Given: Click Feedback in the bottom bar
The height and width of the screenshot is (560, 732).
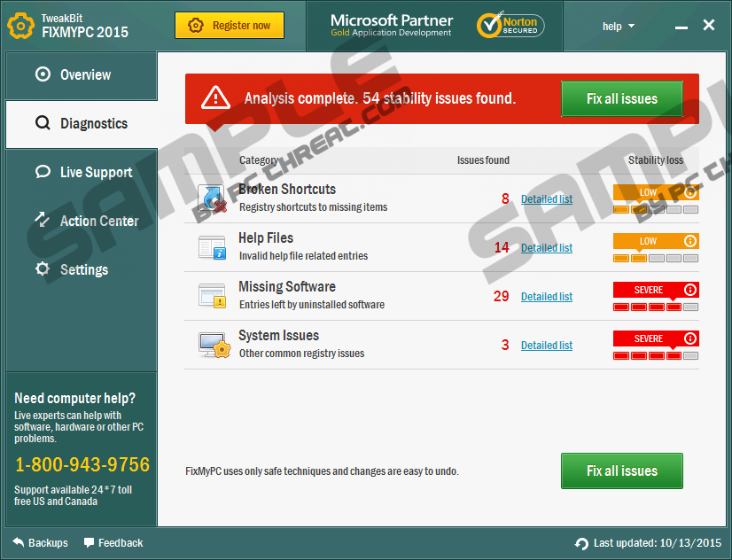Looking at the screenshot, I should (x=113, y=543).
